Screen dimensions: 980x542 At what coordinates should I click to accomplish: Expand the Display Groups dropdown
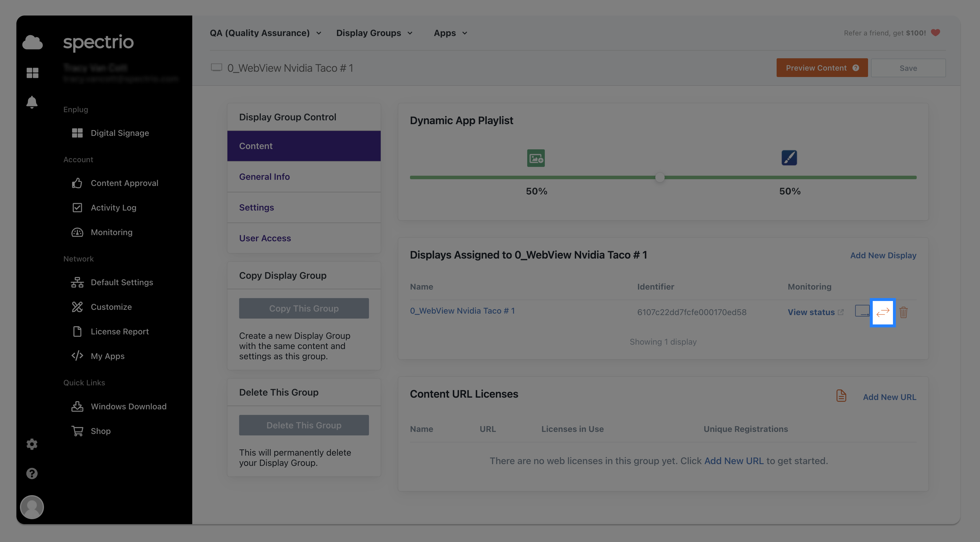click(374, 33)
